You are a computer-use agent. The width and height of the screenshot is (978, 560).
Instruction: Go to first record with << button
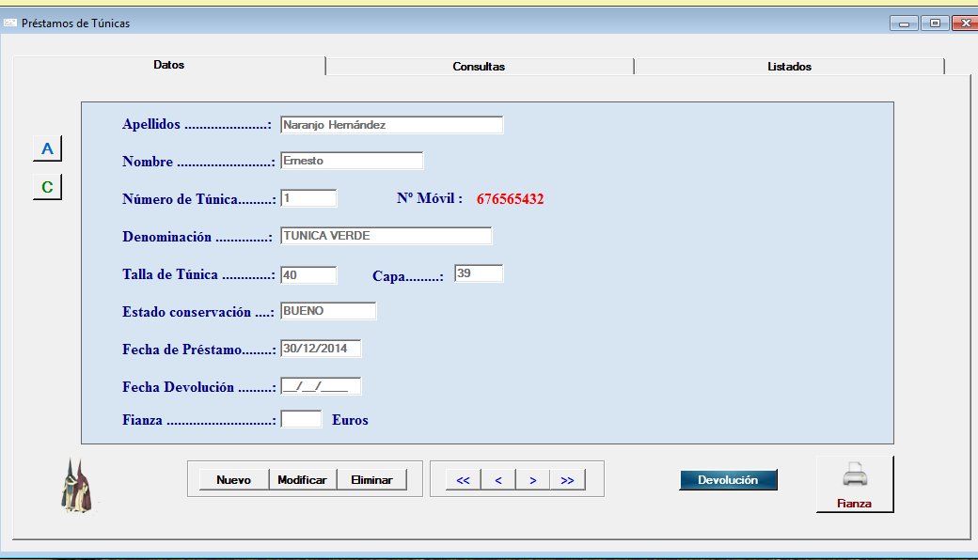point(463,480)
